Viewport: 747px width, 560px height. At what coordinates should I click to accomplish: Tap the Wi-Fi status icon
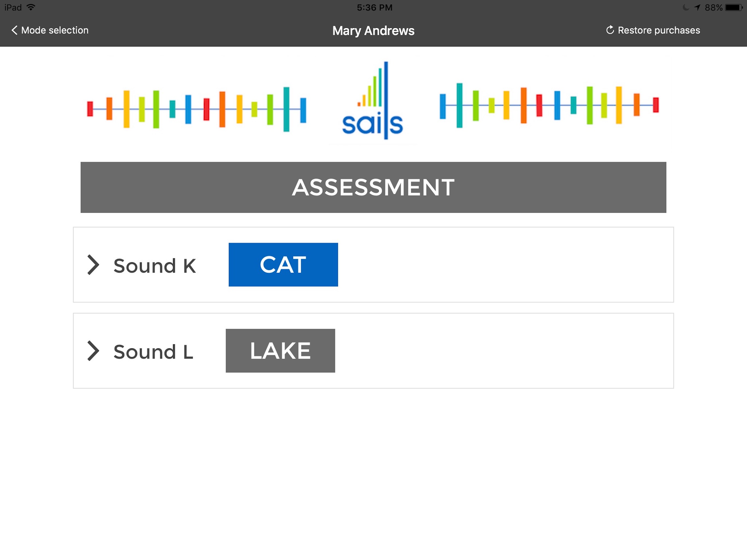pos(31,7)
